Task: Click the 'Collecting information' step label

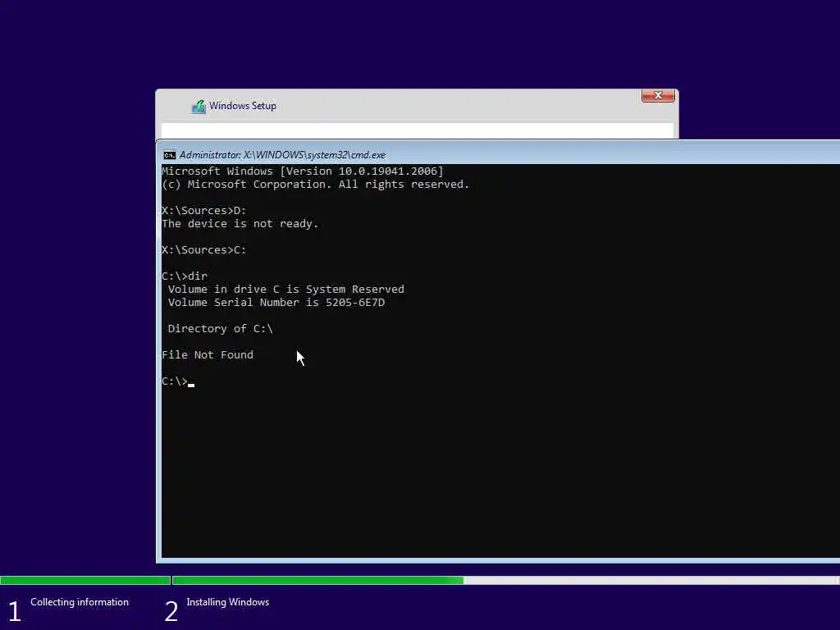Action: point(80,602)
